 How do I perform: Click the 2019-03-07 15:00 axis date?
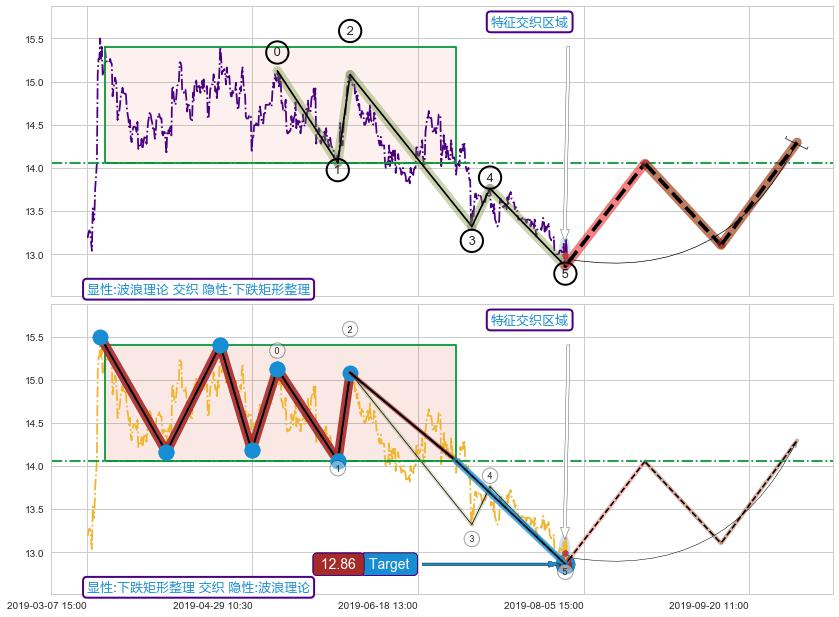tap(46, 606)
